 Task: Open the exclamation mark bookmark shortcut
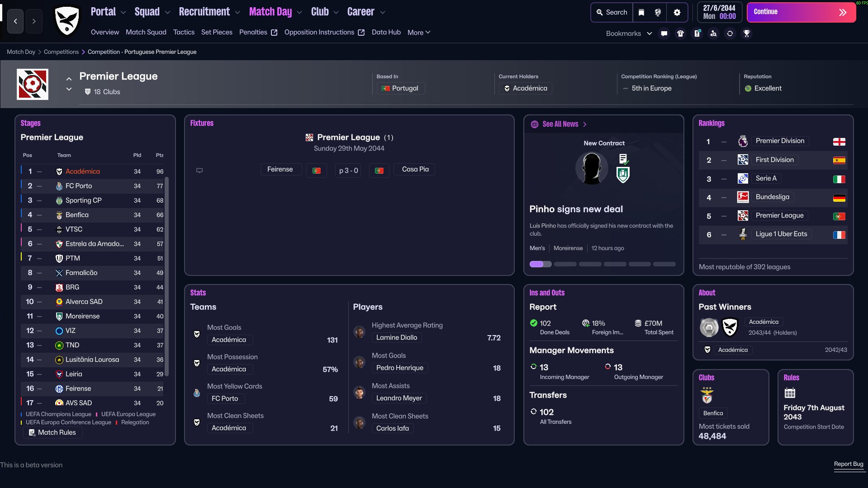click(x=697, y=33)
